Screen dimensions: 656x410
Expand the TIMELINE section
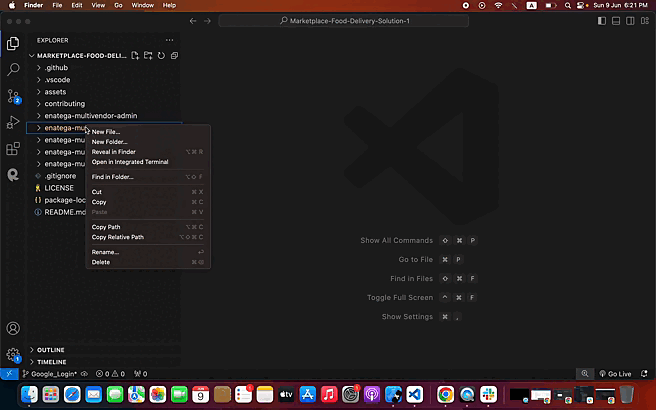pos(52,362)
